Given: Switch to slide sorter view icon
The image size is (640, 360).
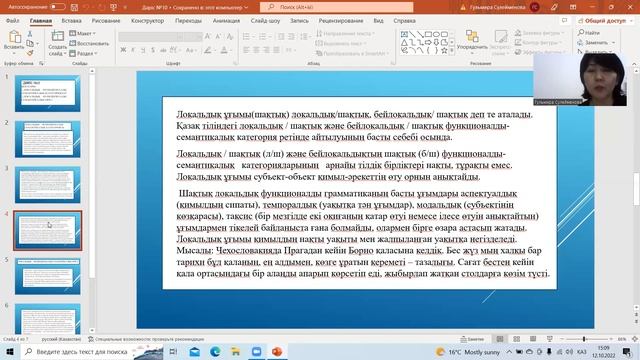Looking at the screenshot, I should [x=517, y=339].
